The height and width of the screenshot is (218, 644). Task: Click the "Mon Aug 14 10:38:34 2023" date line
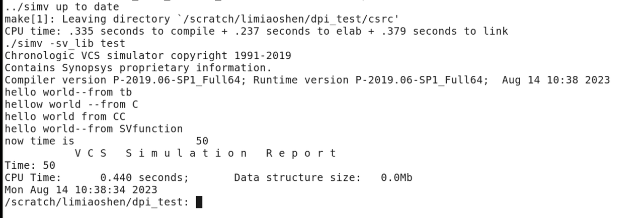coord(80,190)
